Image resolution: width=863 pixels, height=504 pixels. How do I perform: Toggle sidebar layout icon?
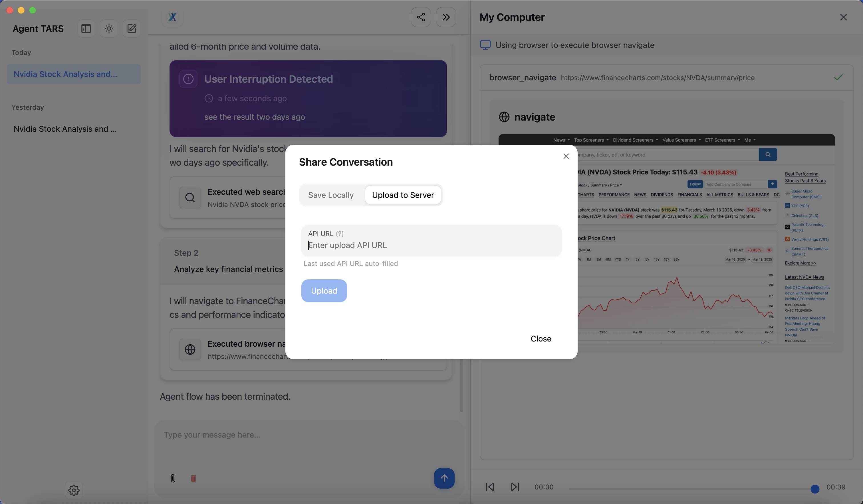(x=86, y=29)
